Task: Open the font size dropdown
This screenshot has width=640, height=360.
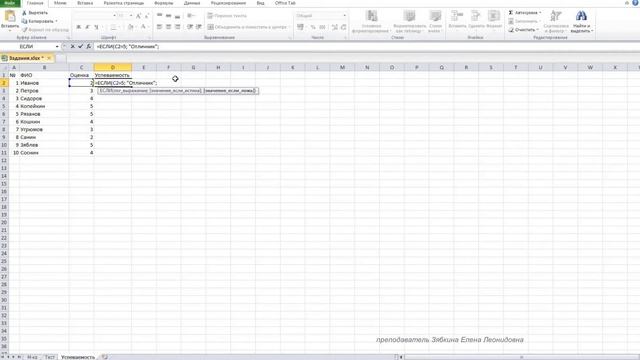Action: [x=131, y=16]
